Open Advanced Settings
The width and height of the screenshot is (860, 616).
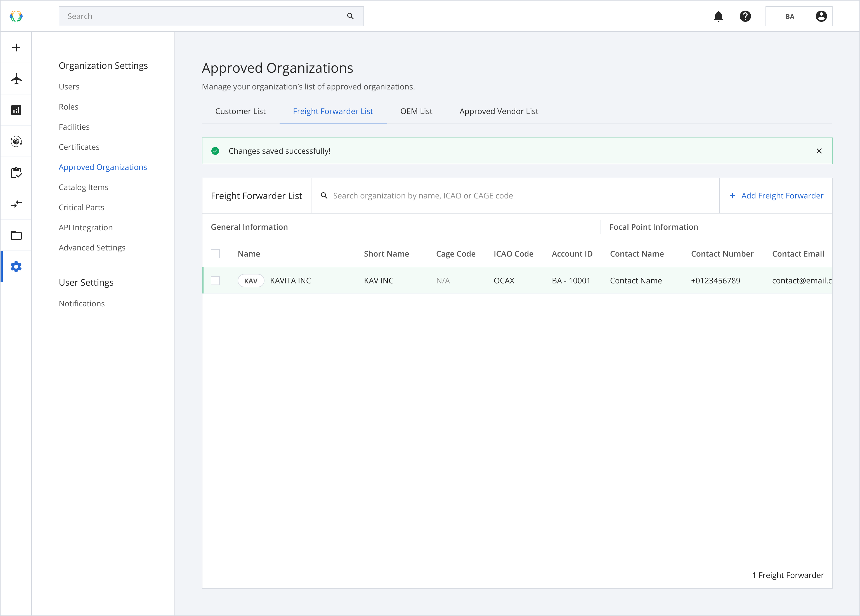pyautogui.click(x=92, y=248)
